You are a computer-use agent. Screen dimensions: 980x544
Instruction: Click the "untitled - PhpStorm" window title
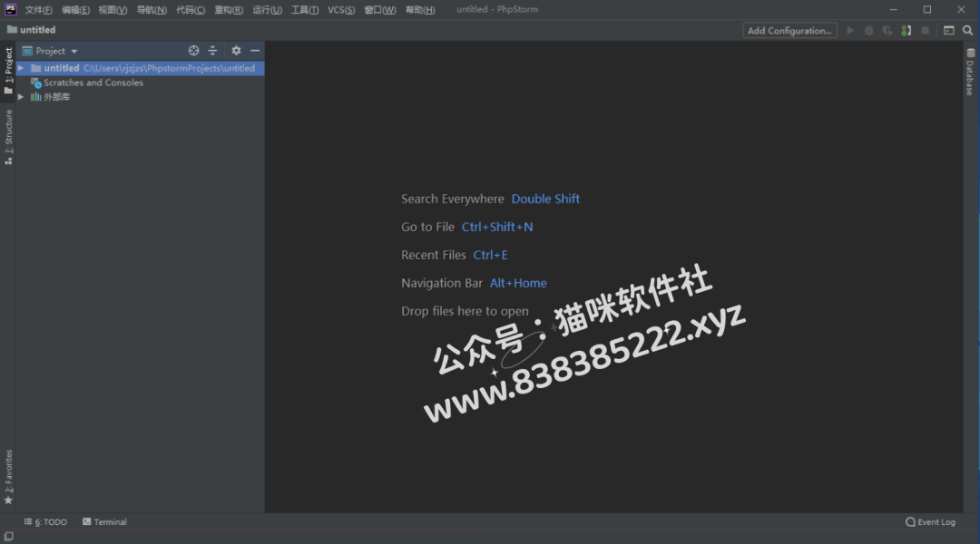pos(497,9)
